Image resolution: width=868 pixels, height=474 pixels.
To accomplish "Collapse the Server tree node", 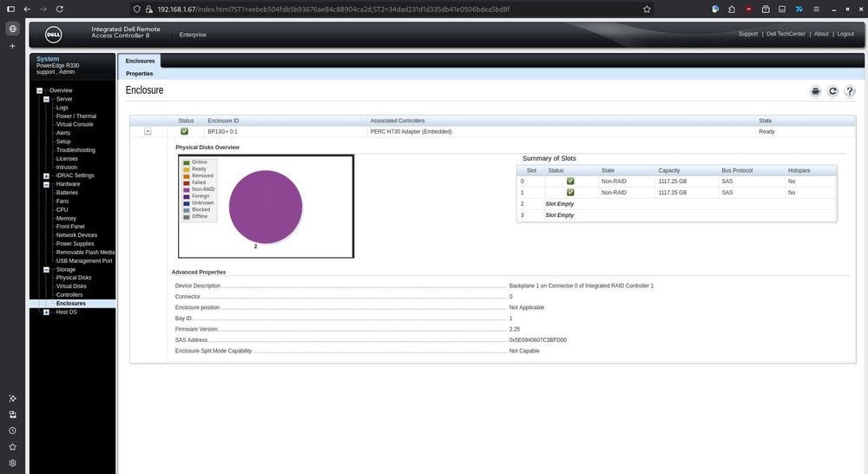I will (x=47, y=99).
